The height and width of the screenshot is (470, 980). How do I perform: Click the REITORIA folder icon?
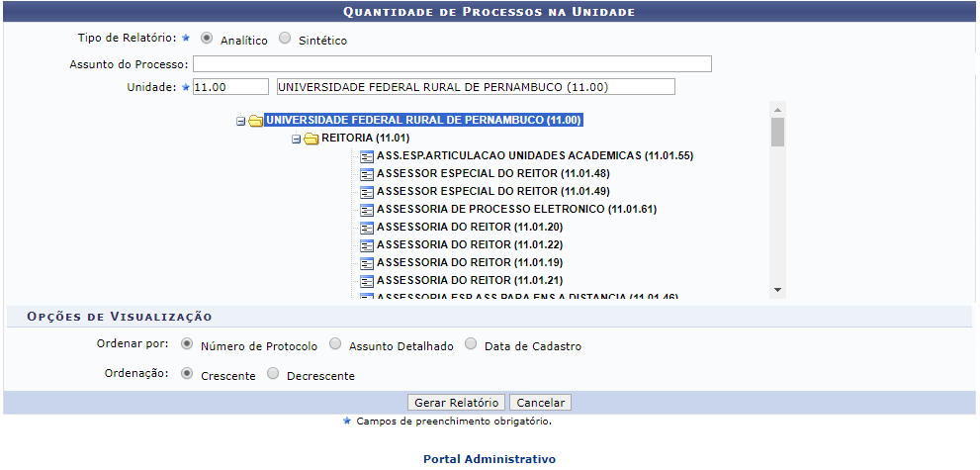coord(311,139)
